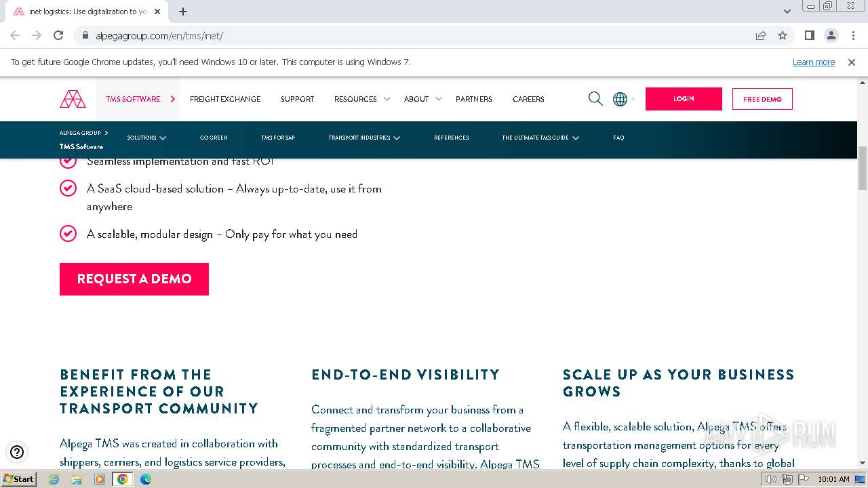Viewport: 868px width, 488px height.
Task: Click the site lock icon in the address bar
Action: click(85, 35)
